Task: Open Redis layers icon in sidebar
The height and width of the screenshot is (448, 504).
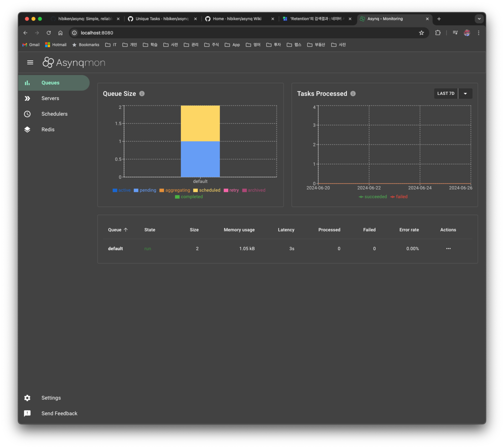Action: (x=27, y=130)
